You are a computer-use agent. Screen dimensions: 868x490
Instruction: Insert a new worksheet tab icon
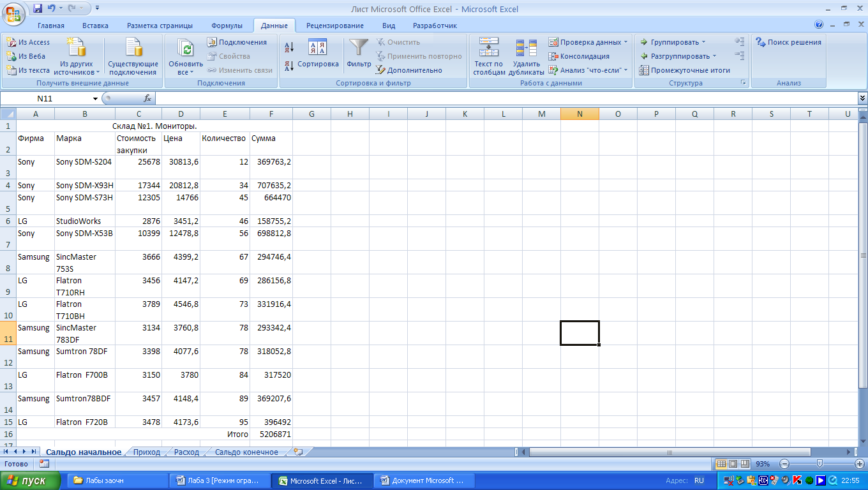[x=298, y=452]
